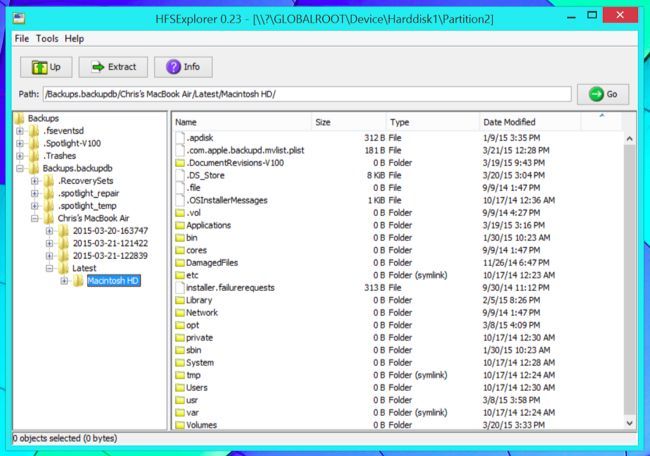Image resolution: width=650 pixels, height=456 pixels.
Task: Click the .apdisk file icon
Action: (x=179, y=138)
